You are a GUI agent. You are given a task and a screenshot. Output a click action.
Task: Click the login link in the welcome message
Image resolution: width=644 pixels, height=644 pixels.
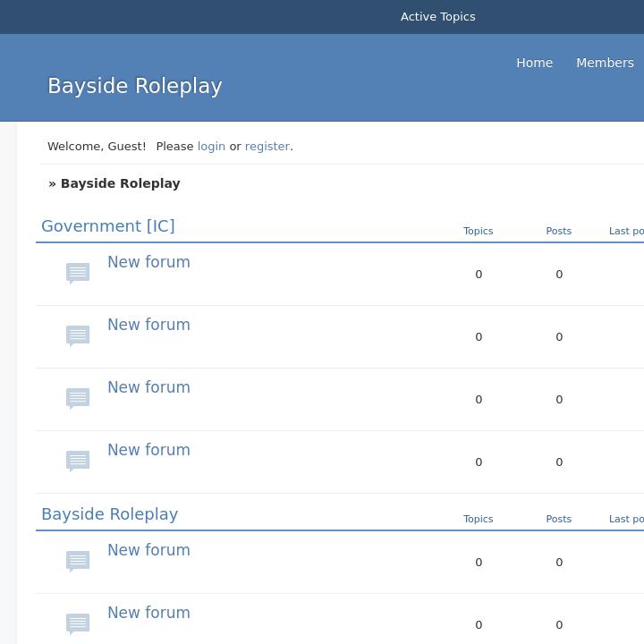[211, 146]
